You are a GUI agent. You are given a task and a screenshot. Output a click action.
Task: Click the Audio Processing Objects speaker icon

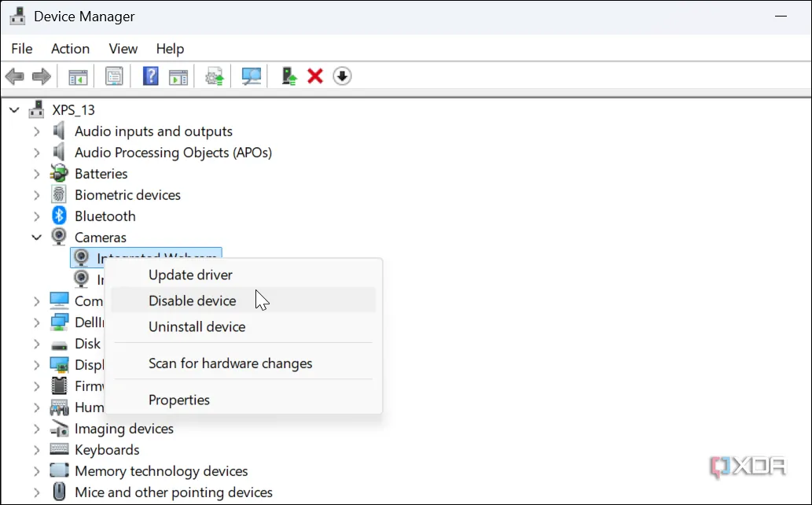coord(59,152)
